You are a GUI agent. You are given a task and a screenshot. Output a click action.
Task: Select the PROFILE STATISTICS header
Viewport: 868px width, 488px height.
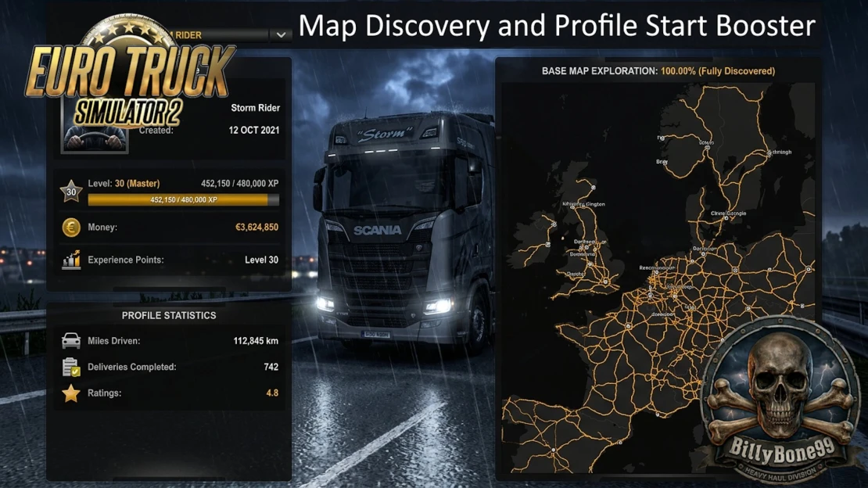click(x=169, y=315)
